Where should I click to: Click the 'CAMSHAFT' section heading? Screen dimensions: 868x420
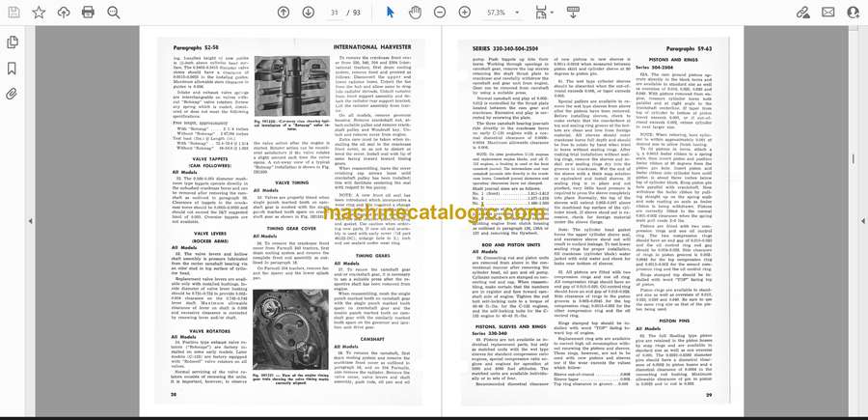[x=372, y=339]
